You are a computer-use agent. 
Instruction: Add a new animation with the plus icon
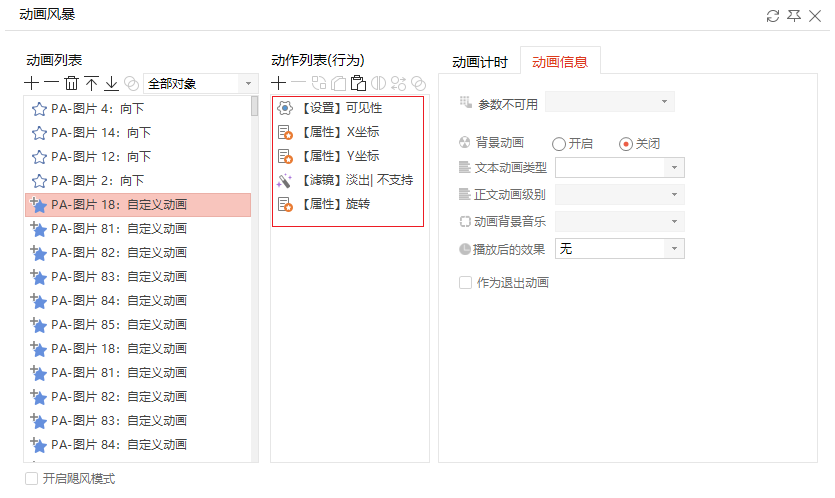(31, 83)
